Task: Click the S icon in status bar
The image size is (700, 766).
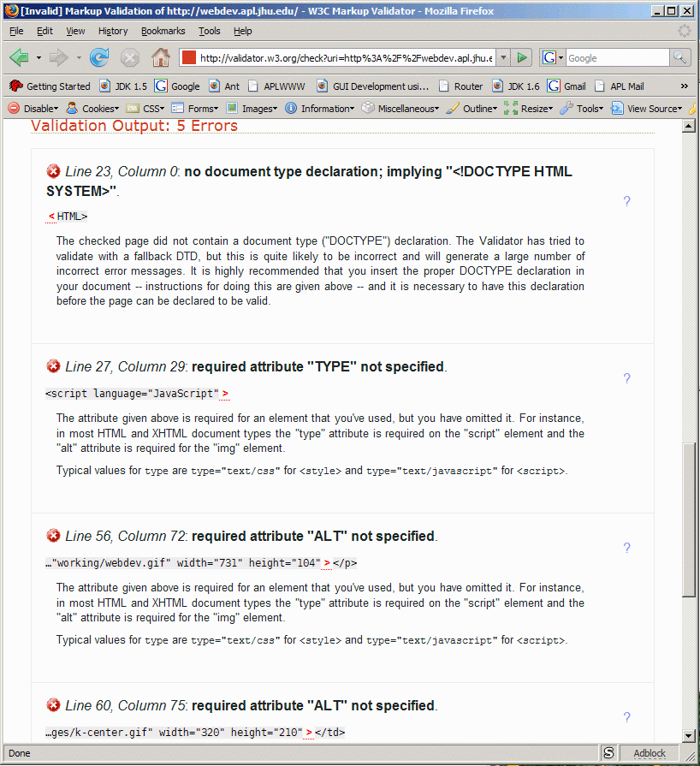Action: (608, 753)
